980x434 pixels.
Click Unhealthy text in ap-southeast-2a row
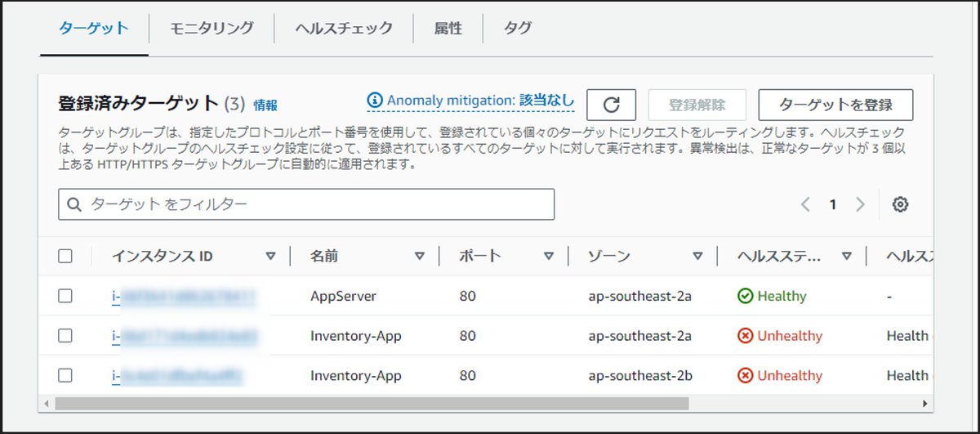coord(790,336)
